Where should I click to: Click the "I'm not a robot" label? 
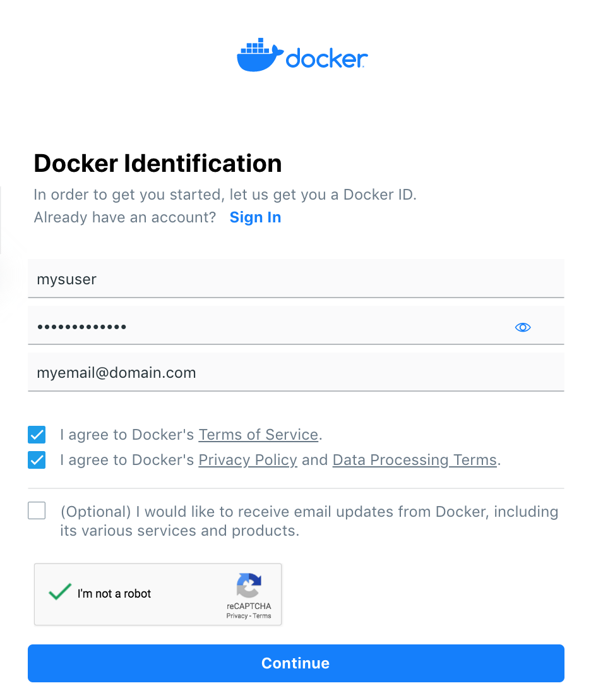click(114, 594)
